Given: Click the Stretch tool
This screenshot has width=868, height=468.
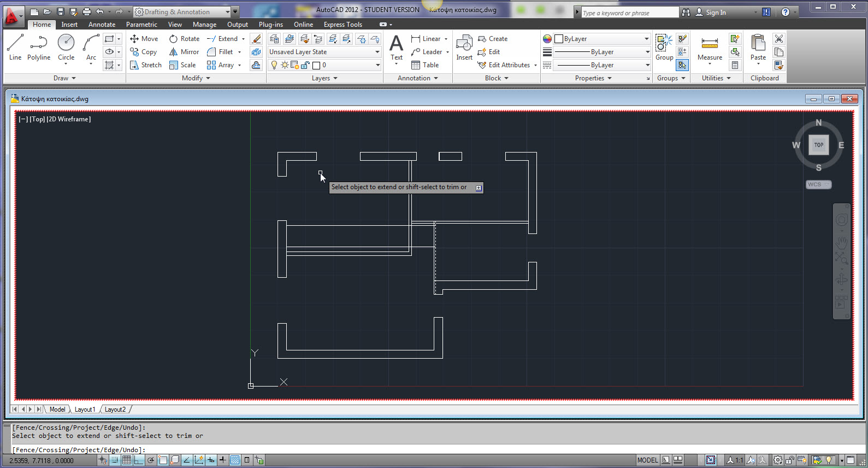Looking at the screenshot, I should coord(145,65).
